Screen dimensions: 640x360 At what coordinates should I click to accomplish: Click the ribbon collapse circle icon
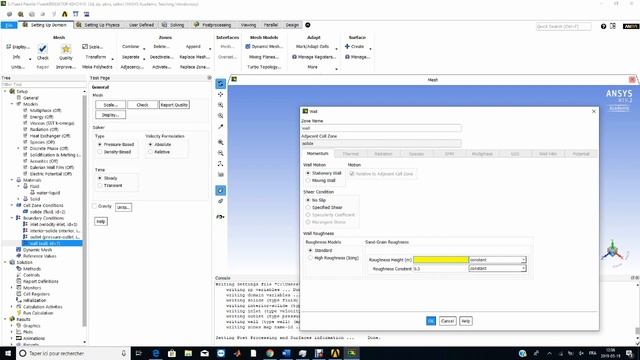coord(308,25)
